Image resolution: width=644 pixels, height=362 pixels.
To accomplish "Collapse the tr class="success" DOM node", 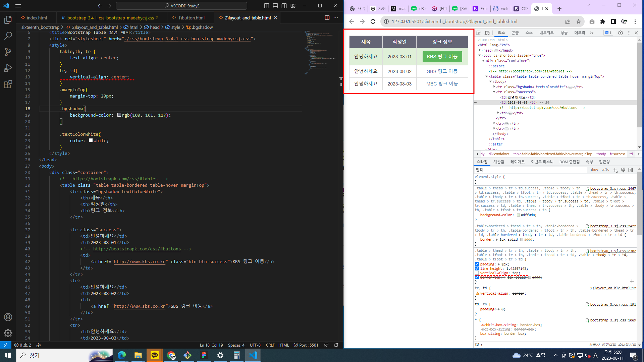I will click(494, 92).
